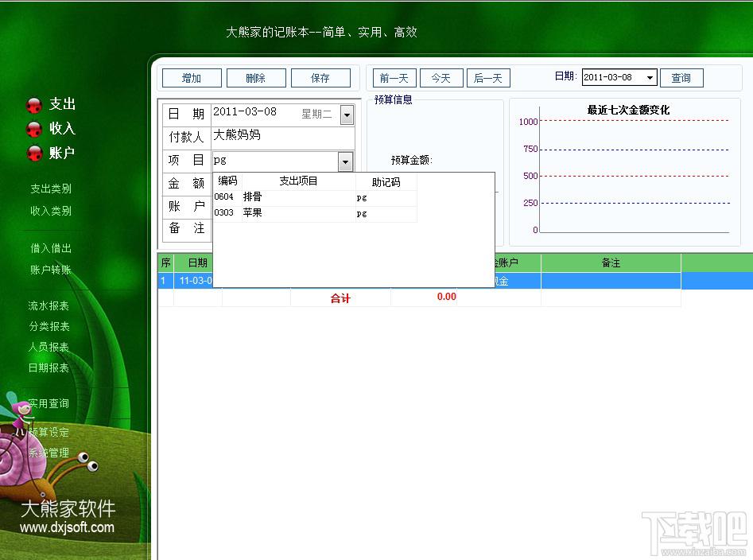
Task: Click the 合计 total value 0.00
Action: (x=446, y=297)
